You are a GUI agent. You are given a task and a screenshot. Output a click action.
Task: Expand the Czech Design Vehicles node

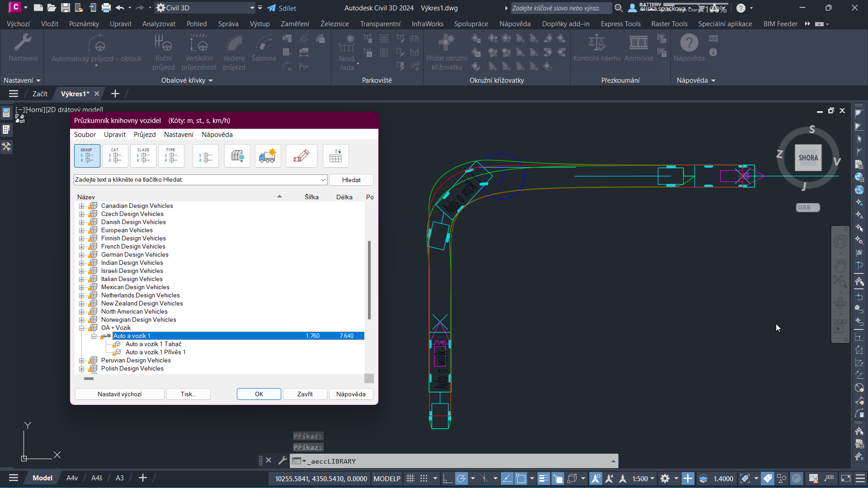point(82,214)
